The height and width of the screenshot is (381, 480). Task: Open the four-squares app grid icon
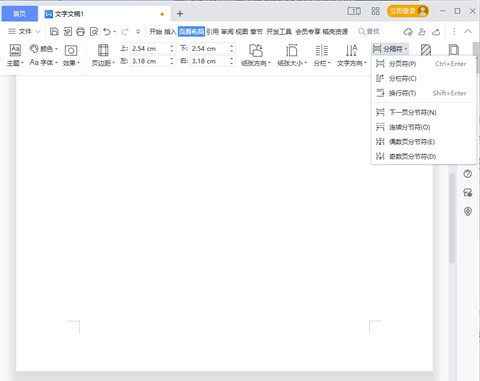tap(375, 11)
